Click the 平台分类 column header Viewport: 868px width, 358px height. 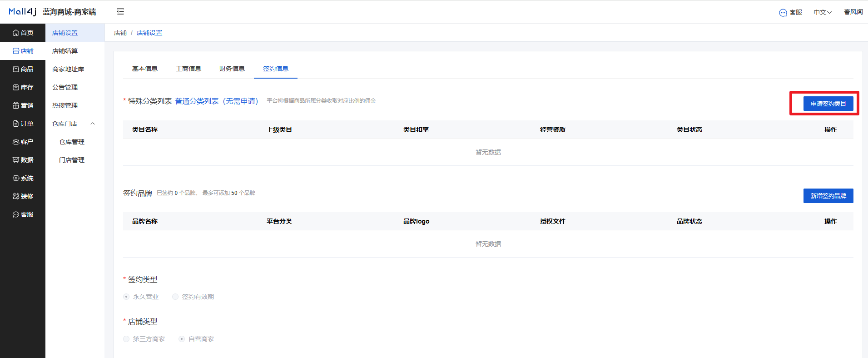[x=279, y=221]
